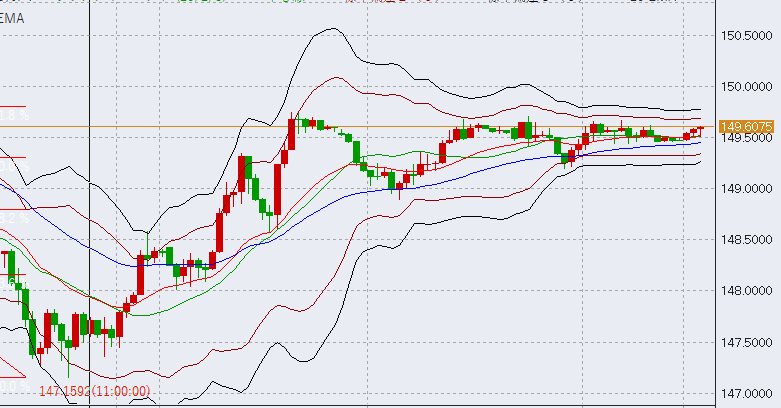Click the right end of the blue EMA line
Image resolution: width=781 pixels, height=408 pixels.
click(699, 142)
